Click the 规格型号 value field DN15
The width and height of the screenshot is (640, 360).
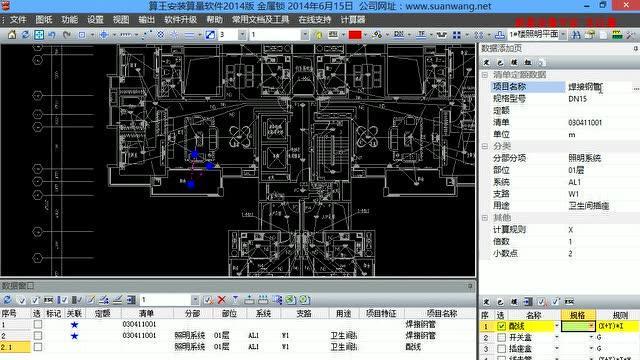coord(603,99)
